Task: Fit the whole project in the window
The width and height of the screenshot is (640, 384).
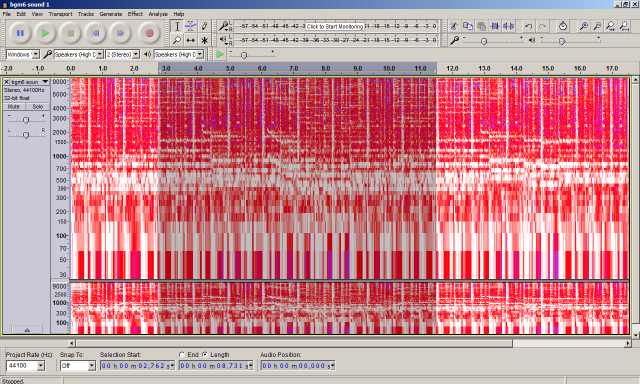Action: click(624, 27)
